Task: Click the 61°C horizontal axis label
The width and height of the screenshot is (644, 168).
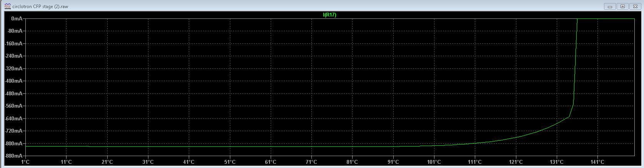Action: [x=271, y=162]
